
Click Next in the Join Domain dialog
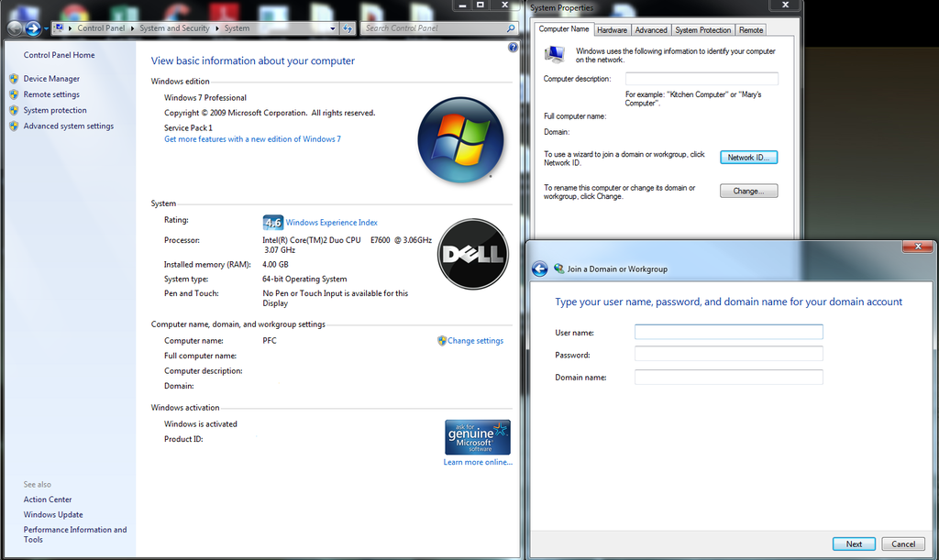pyautogui.click(x=853, y=544)
